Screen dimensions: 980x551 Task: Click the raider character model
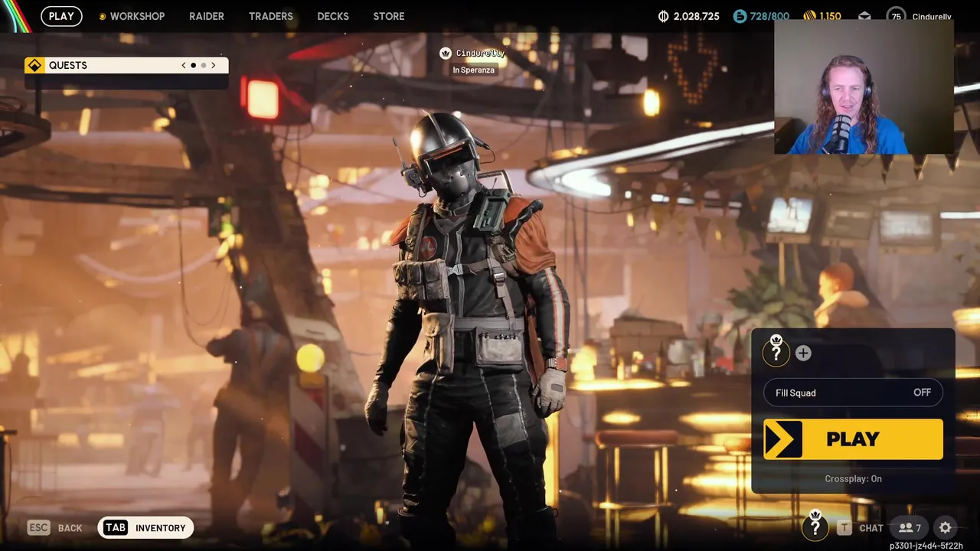click(x=471, y=321)
